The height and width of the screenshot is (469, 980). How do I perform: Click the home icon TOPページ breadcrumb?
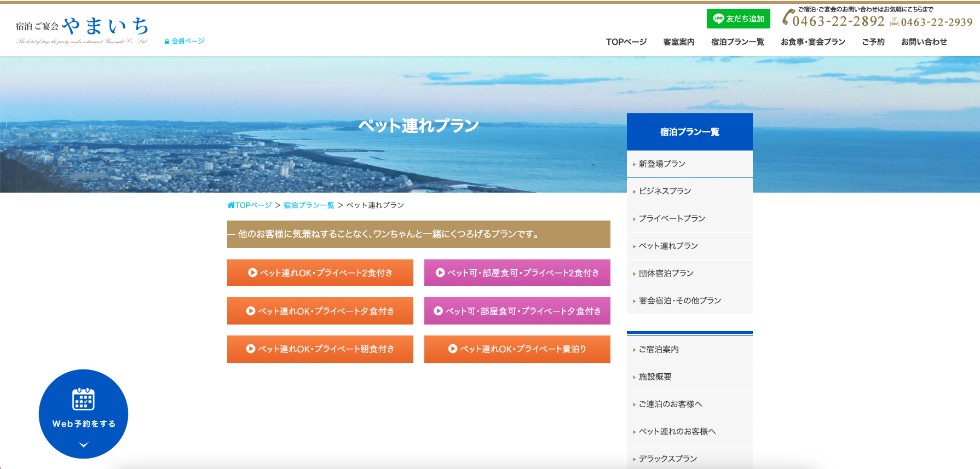pyautogui.click(x=250, y=205)
